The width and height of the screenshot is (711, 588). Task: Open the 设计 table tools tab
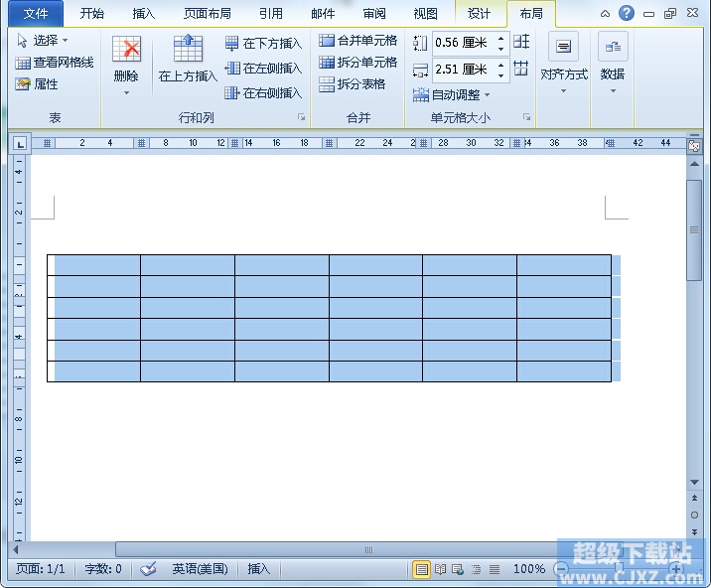[480, 14]
